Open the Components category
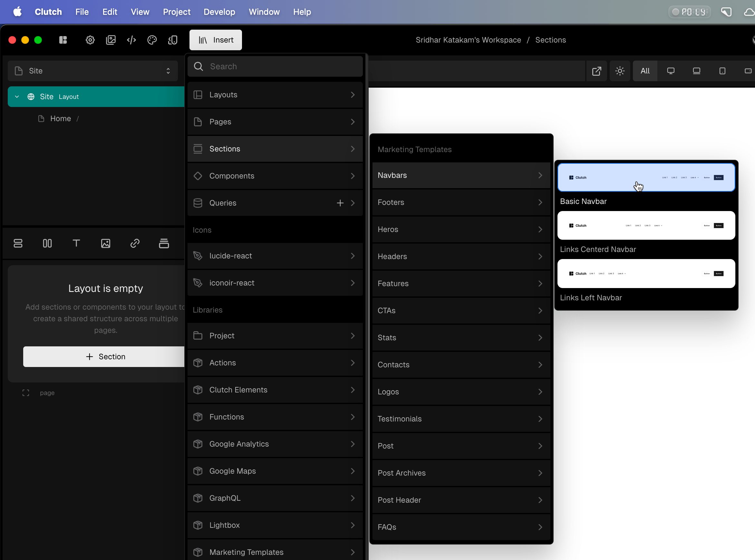The width and height of the screenshot is (755, 560). pos(275,176)
